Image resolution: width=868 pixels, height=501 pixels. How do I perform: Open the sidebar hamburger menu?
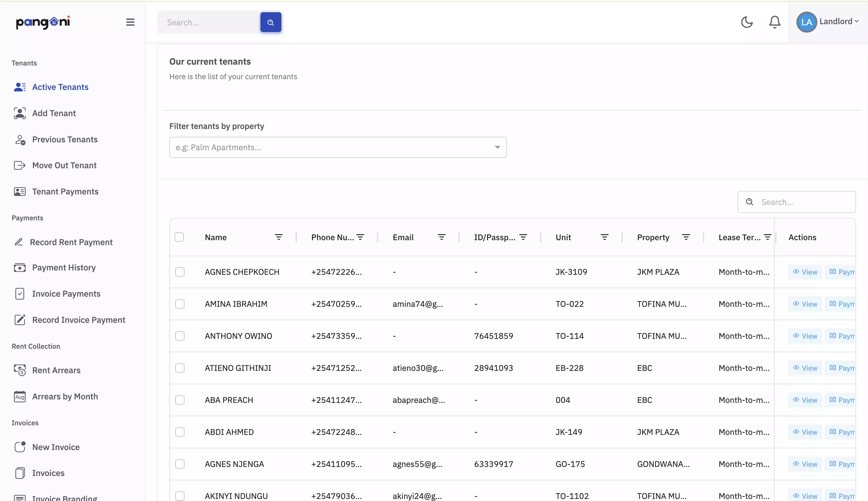pos(130,22)
